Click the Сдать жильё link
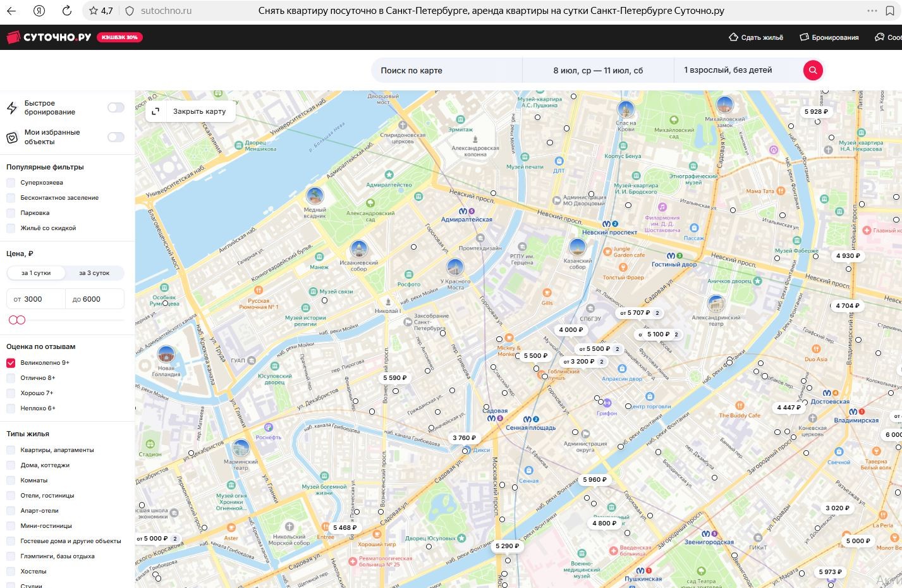 pos(756,37)
